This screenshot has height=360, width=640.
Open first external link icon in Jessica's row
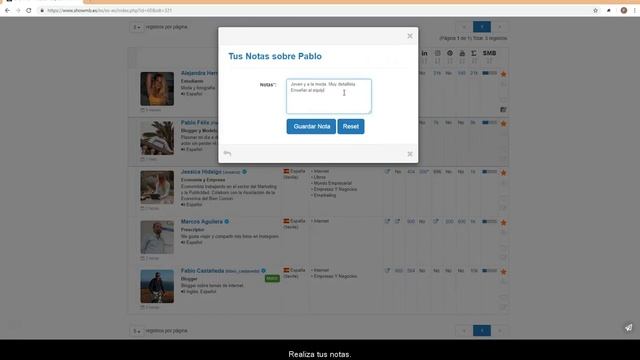[x=387, y=172]
